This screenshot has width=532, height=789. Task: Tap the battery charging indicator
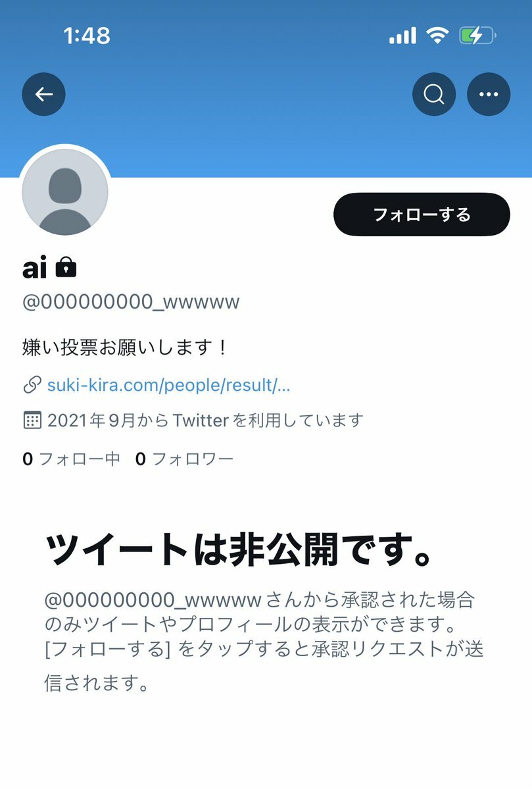[x=477, y=36]
